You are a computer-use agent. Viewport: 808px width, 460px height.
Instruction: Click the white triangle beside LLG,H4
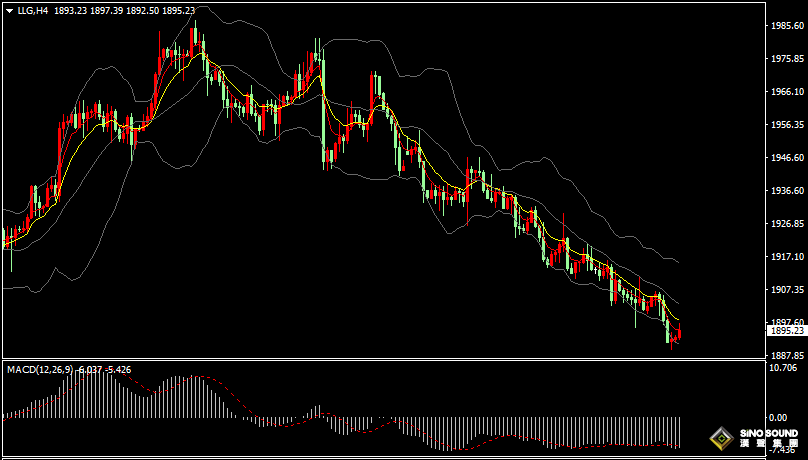9,10
